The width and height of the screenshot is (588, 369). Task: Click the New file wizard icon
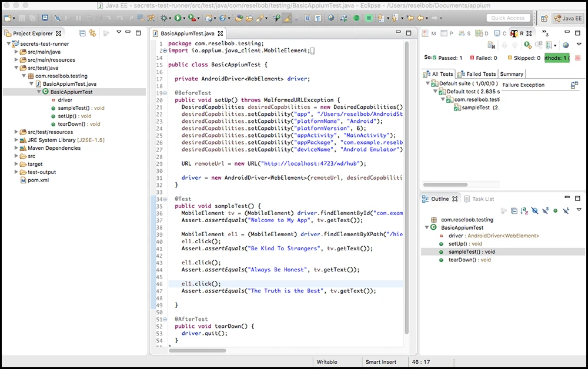tap(7, 18)
